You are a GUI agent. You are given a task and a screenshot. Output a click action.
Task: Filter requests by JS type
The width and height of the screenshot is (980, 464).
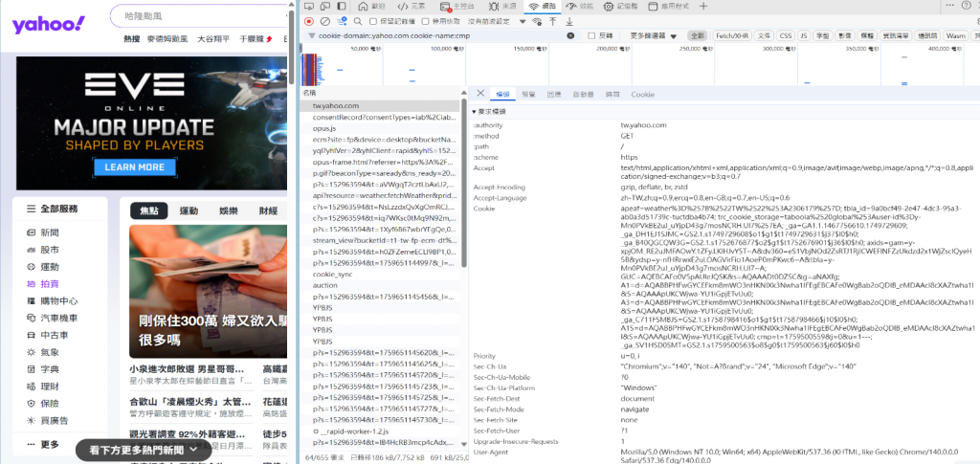coord(804,36)
